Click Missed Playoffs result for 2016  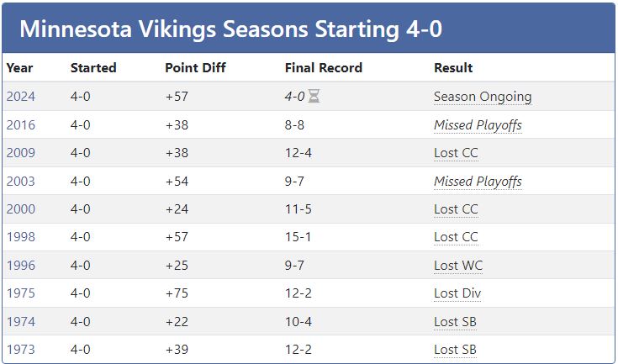click(478, 124)
